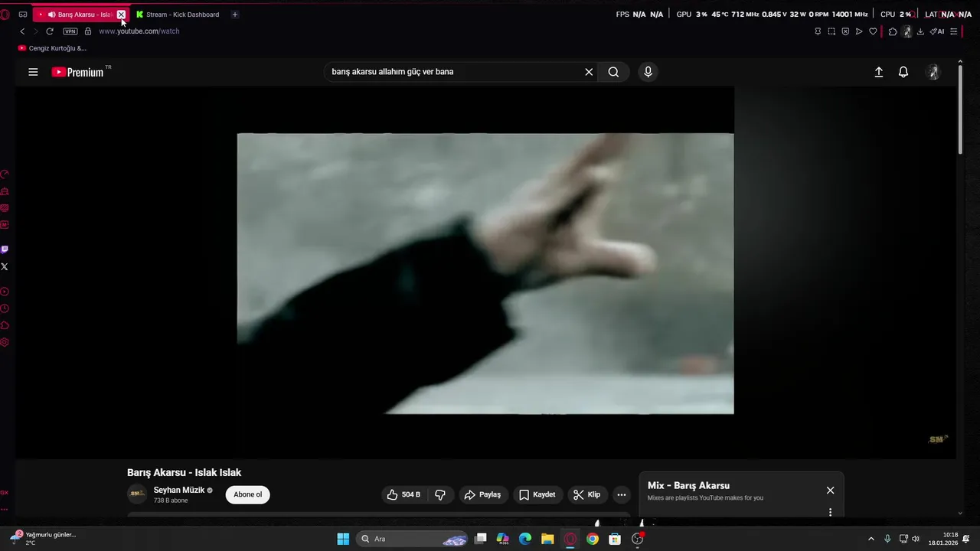
Task: Select the Barış Akarsu browser tab
Action: click(x=80, y=15)
